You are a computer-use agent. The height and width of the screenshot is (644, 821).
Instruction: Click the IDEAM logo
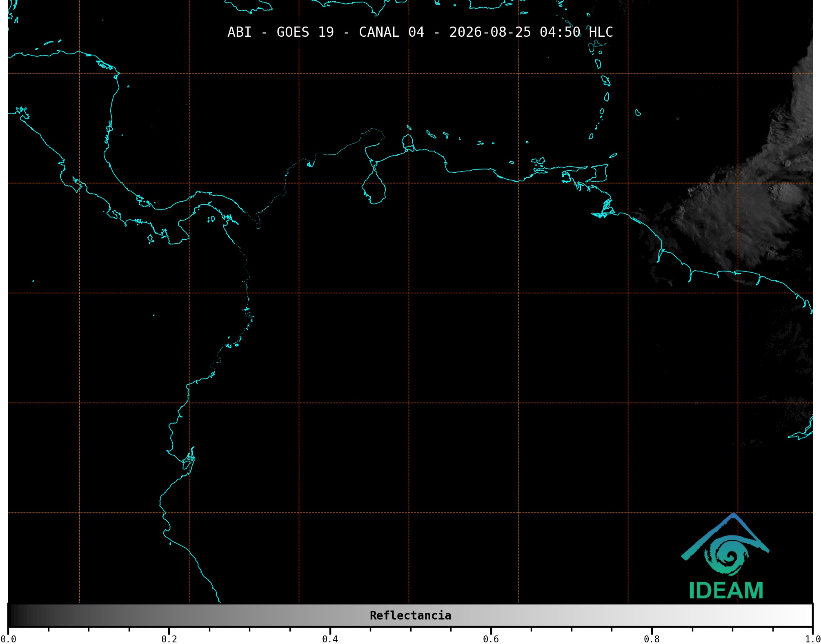[x=725, y=556]
